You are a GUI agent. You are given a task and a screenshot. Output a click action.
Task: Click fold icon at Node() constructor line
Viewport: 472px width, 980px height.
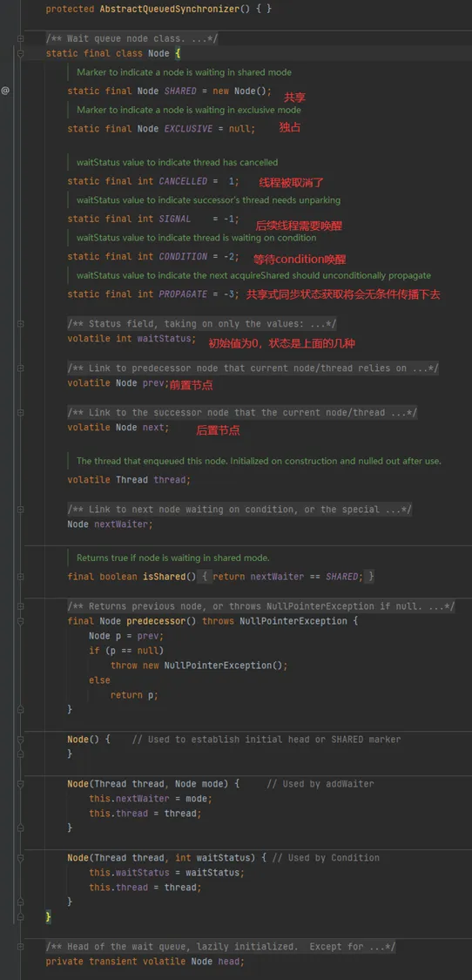click(21, 740)
